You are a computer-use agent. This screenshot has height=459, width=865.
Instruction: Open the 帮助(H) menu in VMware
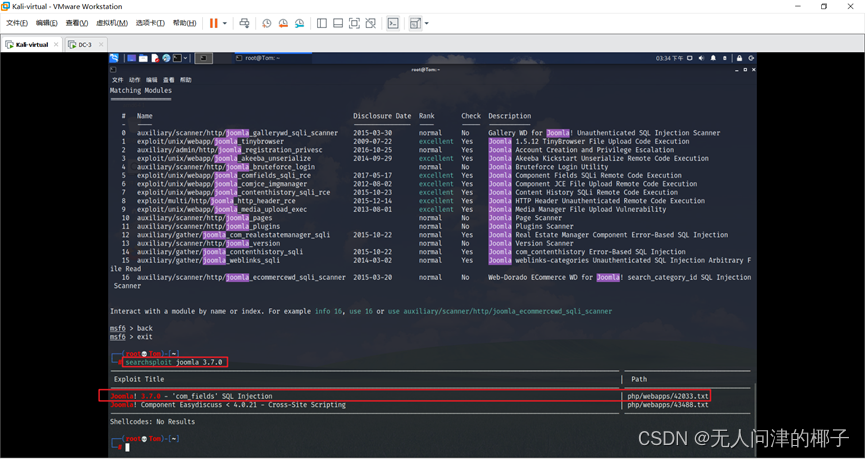point(184,23)
